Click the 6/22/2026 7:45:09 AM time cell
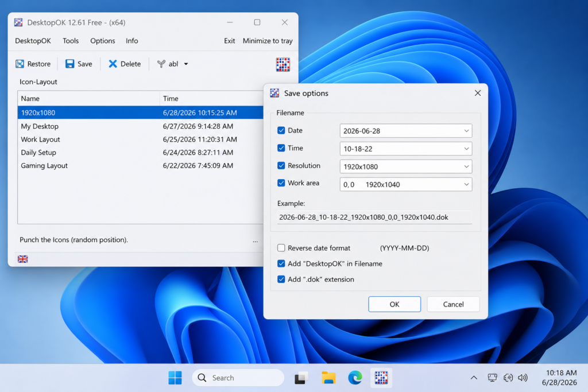This screenshot has height=392, width=588. coord(198,166)
